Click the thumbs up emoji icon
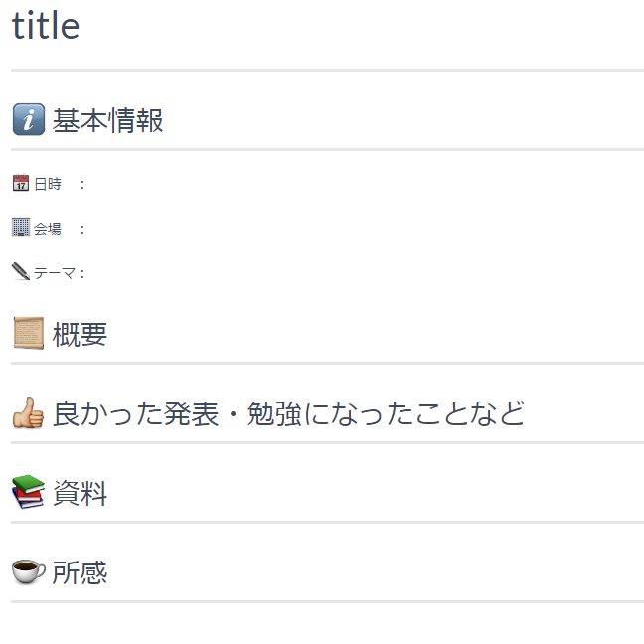 (x=28, y=412)
